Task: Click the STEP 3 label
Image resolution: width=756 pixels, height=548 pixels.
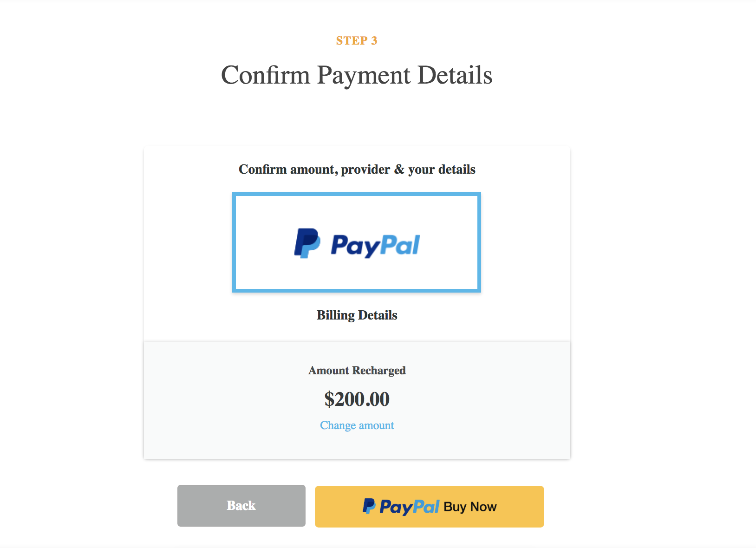Action: [x=357, y=41]
